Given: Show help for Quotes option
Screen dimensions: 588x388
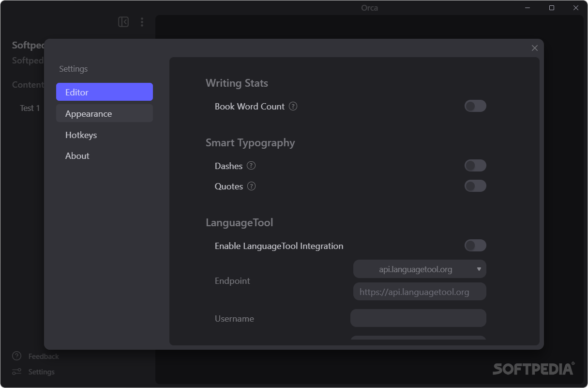Looking at the screenshot, I should pos(252,186).
